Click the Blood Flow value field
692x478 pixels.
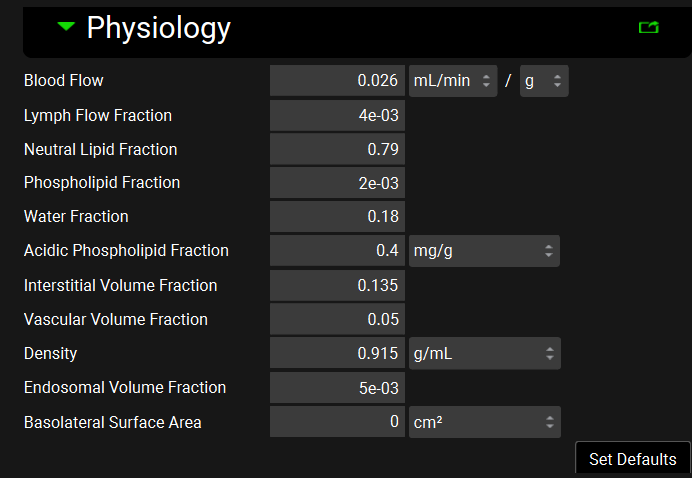click(337, 81)
